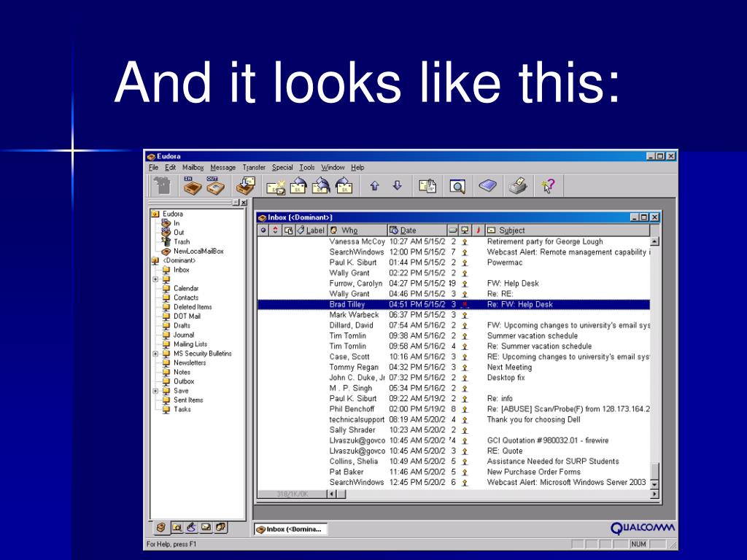Open the Tools menu

click(x=307, y=168)
